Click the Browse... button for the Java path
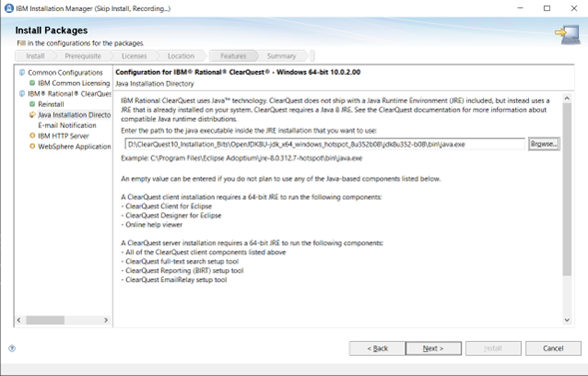The width and height of the screenshot is (588, 376). [x=544, y=144]
